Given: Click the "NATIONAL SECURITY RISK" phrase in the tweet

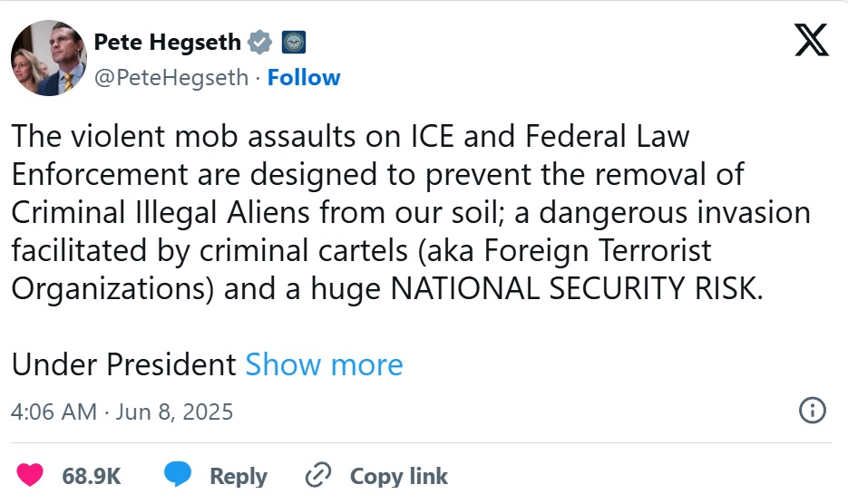Looking at the screenshot, I should (x=573, y=286).
